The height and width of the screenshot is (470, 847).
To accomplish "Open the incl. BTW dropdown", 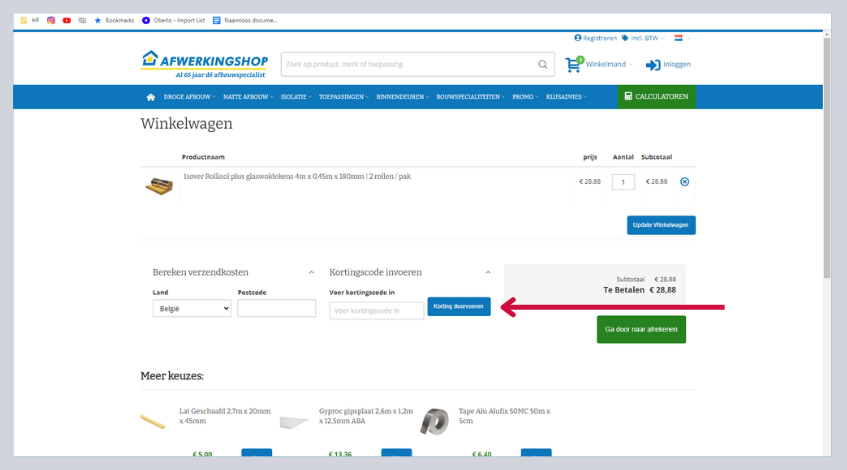I will tap(642, 38).
